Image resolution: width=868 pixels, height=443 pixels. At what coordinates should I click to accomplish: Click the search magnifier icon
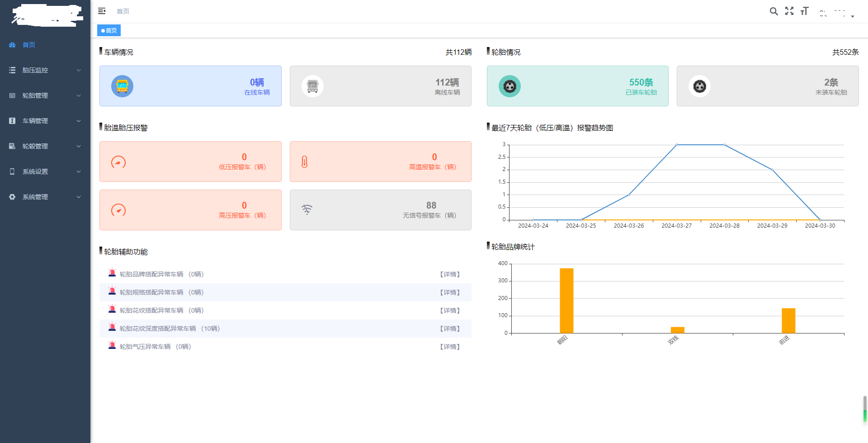[x=774, y=11]
